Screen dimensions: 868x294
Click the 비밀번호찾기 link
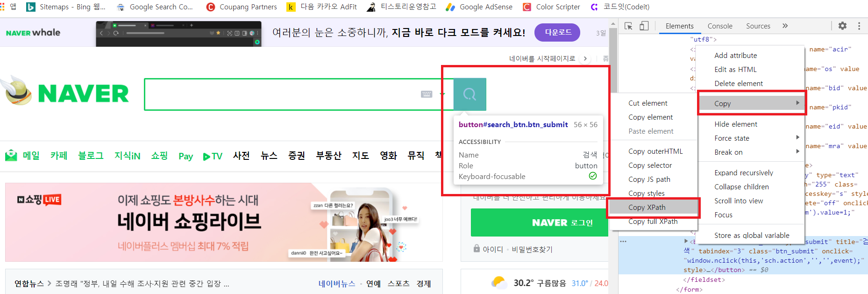click(x=532, y=249)
